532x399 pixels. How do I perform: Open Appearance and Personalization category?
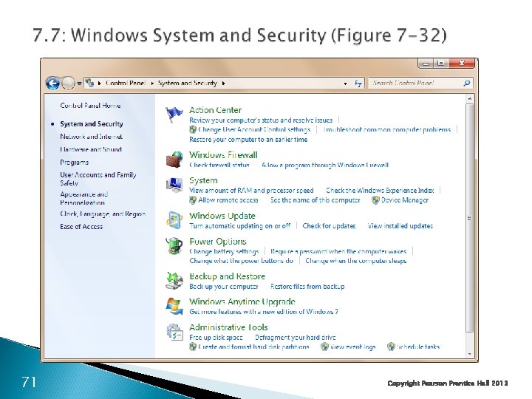[x=83, y=199]
